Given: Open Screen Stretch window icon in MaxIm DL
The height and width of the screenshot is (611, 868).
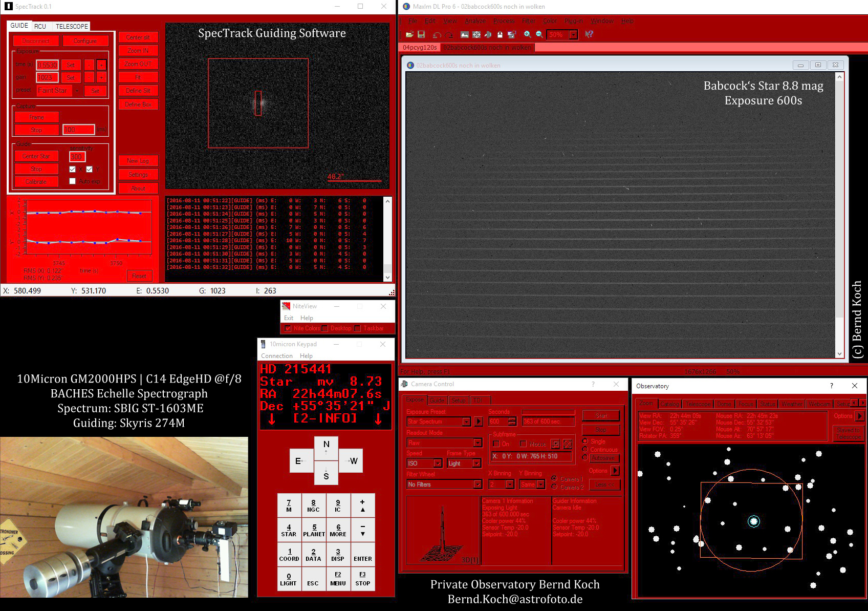Looking at the screenshot, I should point(465,34).
